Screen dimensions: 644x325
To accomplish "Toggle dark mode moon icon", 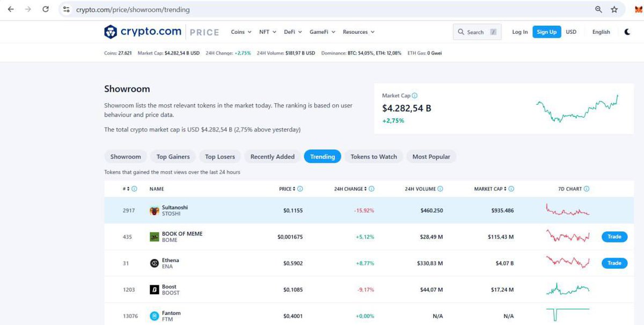I will 627,32.
